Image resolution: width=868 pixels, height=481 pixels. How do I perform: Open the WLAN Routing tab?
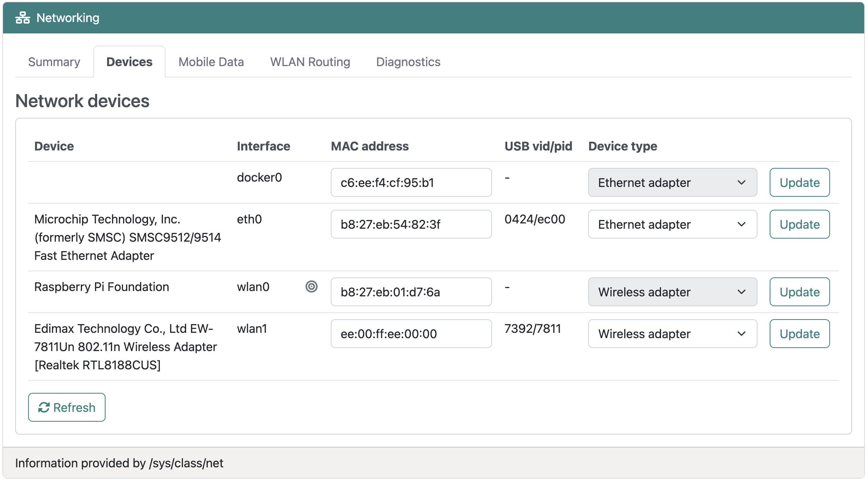[x=310, y=62]
